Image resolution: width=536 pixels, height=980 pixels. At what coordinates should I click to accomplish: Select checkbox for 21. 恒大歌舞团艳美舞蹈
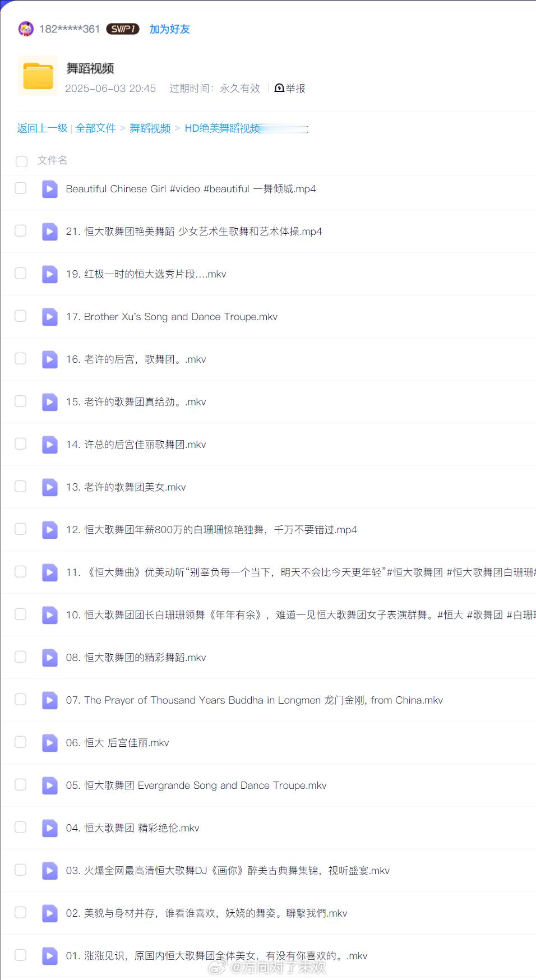pos(21,230)
